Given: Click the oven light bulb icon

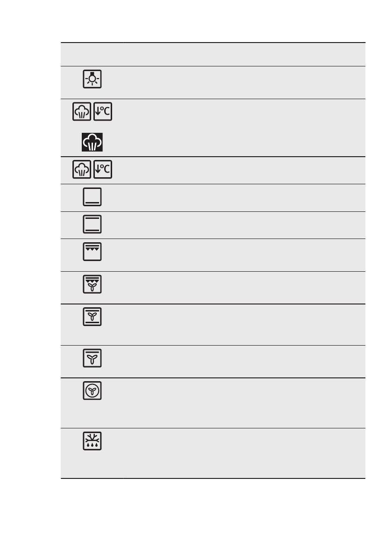Looking at the screenshot, I should 93,80.
